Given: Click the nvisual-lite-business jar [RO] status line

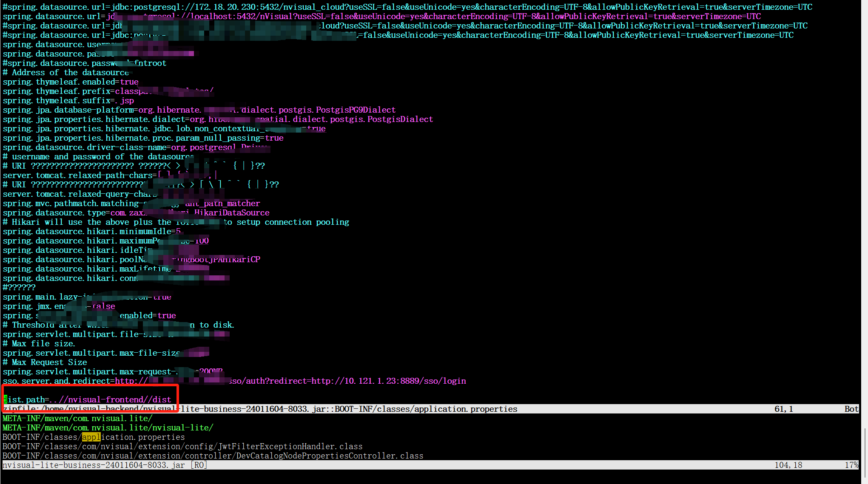Looking at the screenshot, I should pos(105,465).
